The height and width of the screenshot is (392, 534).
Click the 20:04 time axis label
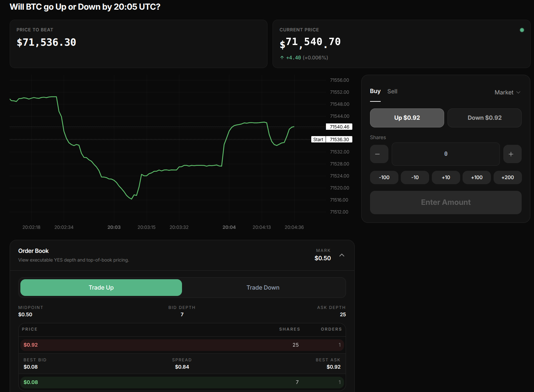coord(229,227)
